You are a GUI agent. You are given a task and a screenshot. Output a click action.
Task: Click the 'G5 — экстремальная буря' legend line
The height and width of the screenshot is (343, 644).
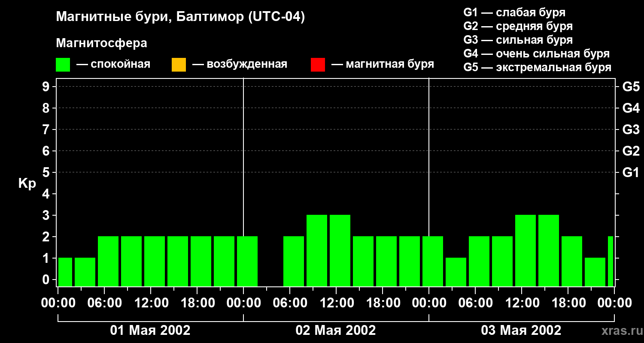pyautogui.click(x=537, y=67)
